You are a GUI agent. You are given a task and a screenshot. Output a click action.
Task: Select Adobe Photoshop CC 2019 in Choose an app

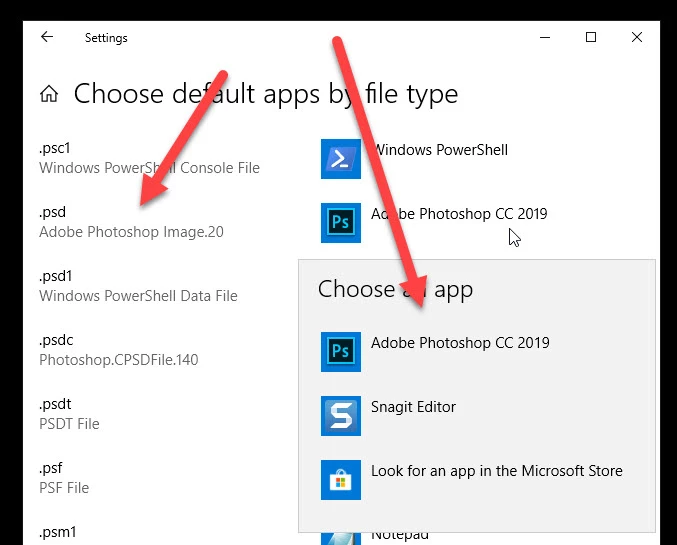460,342
